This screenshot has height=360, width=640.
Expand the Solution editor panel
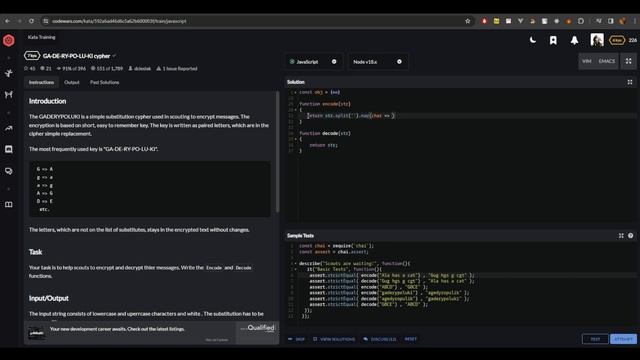[x=630, y=82]
